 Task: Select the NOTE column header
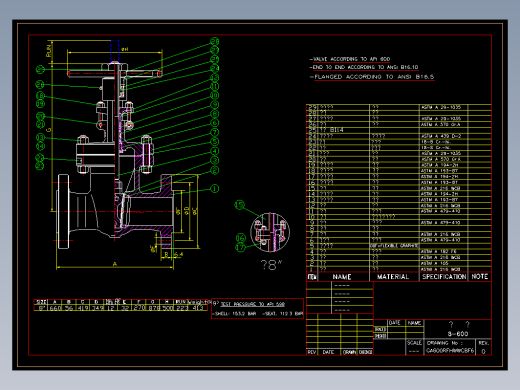point(480,276)
